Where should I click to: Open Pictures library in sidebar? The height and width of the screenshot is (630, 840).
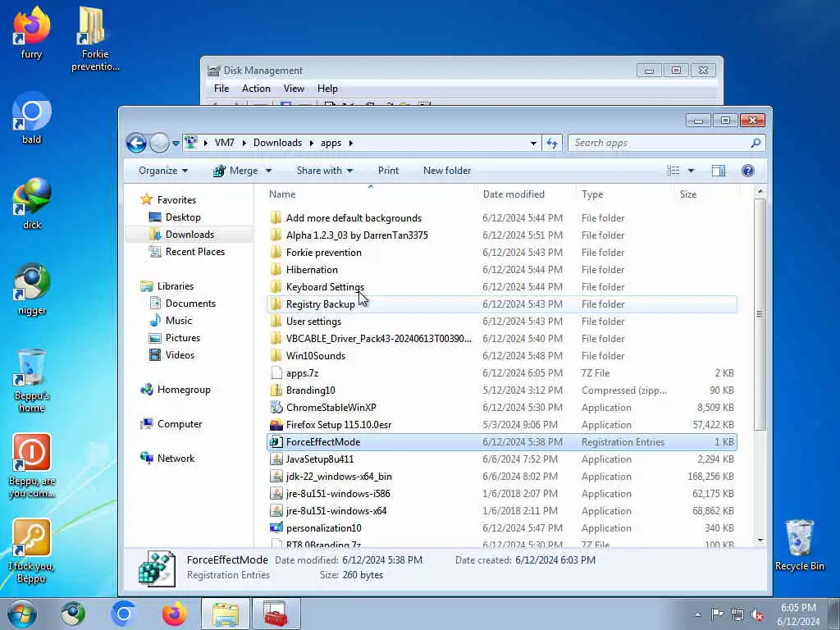183,337
